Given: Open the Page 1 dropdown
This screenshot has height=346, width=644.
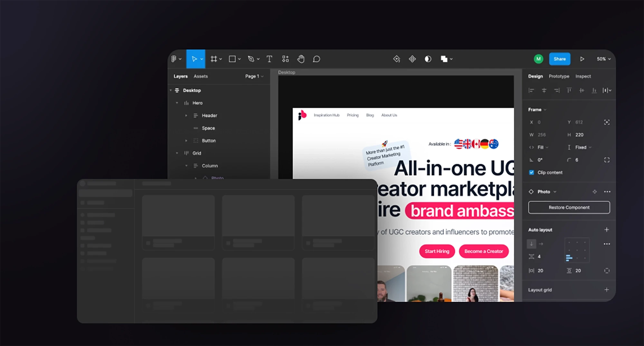Looking at the screenshot, I should (254, 76).
